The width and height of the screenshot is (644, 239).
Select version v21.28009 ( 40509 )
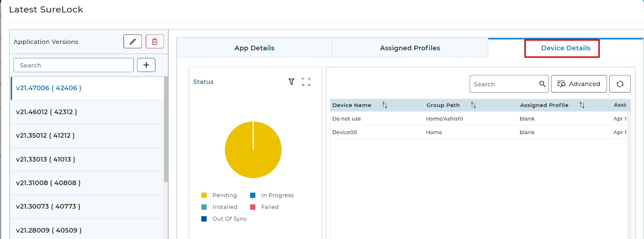pyautogui.click(x=87, y=229)
